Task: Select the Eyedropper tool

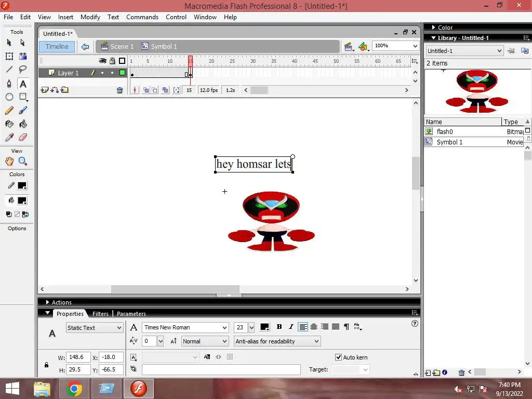Action: pyautogui.click(x=9, y=137)
